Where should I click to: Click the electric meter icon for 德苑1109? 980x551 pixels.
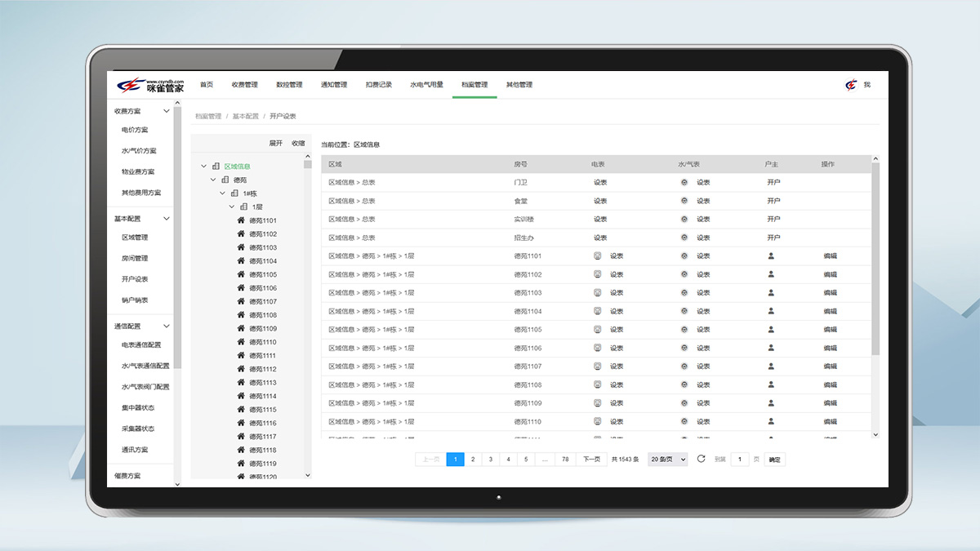[x=598, y=403]
